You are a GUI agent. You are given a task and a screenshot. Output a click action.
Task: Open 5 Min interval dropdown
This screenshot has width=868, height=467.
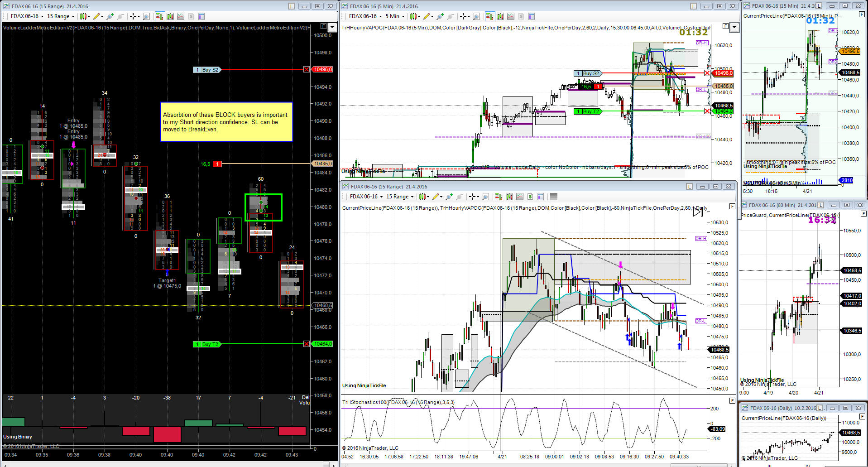(x=395, y=16)
